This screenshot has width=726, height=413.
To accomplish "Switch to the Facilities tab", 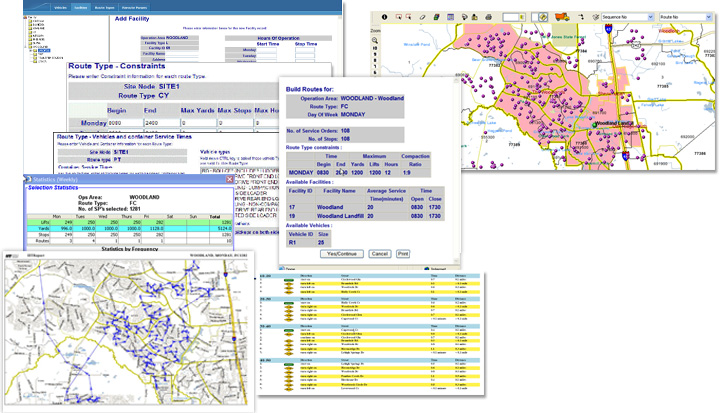I will [x=81, y=7].
